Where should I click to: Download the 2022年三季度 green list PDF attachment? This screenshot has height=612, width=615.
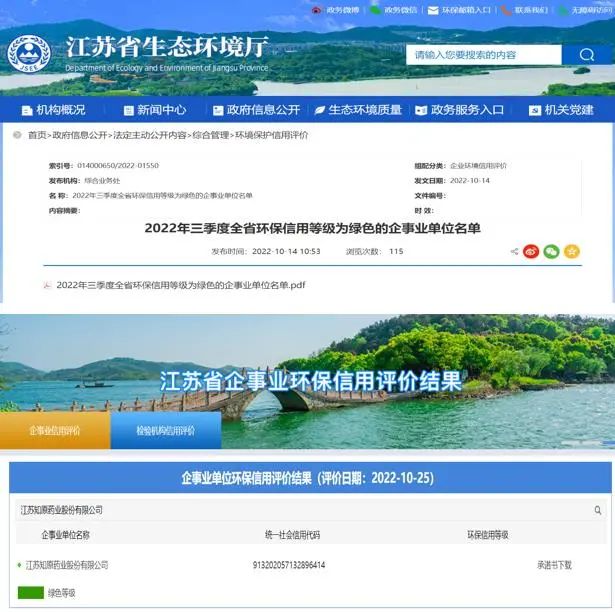tap(180, 285)
